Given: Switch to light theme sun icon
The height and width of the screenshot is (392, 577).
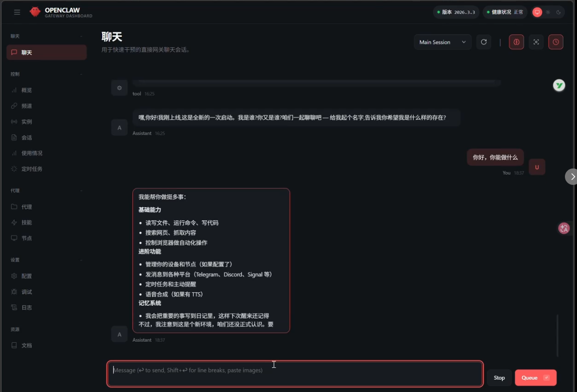Looking at the screenshot, I should click(x=548, y=12).
